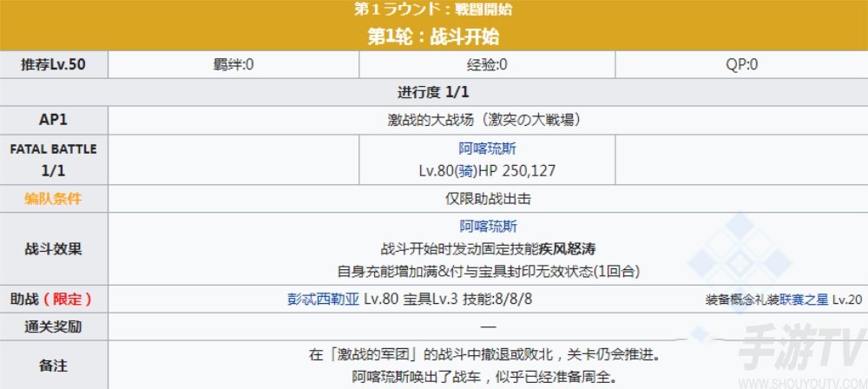Select the 自身充能增加满 effect line
Image resolution: width=868 pixels, height=389 pixels.
point(488,272)
